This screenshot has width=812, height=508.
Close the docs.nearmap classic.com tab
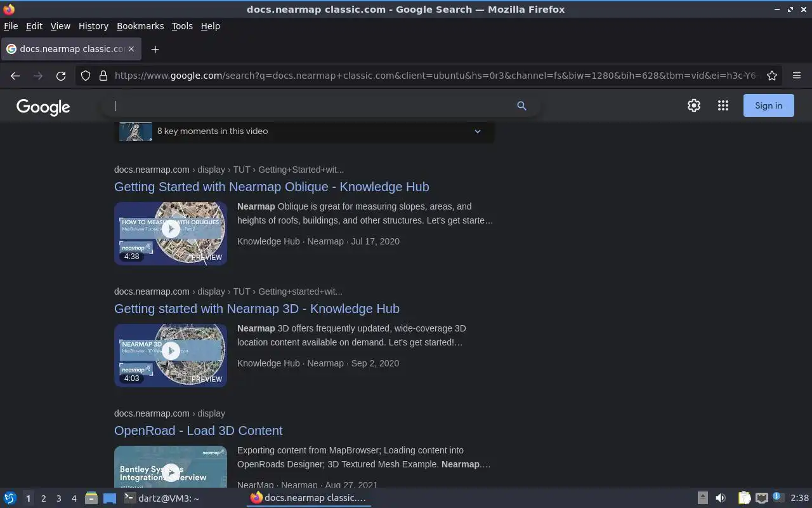click(x=131, y=48)
